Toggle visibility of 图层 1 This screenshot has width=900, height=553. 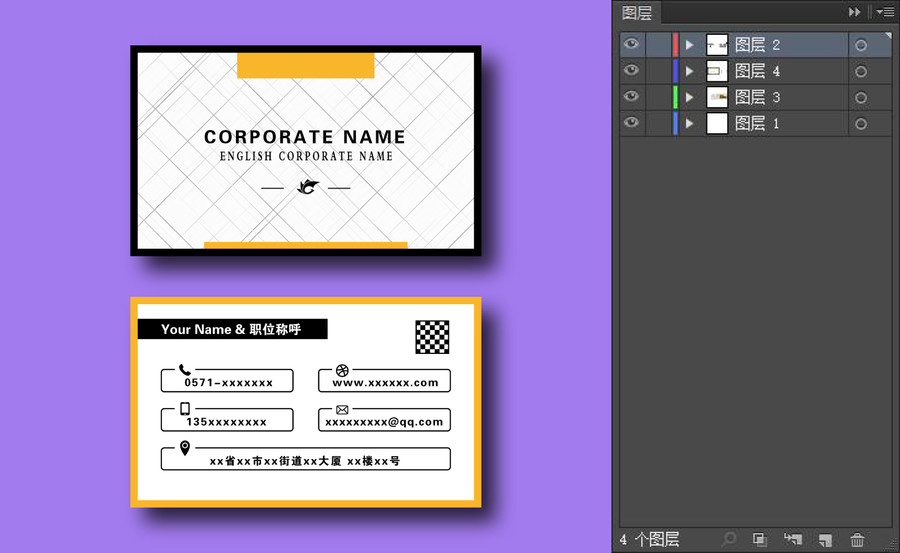(x=631, y=122)
